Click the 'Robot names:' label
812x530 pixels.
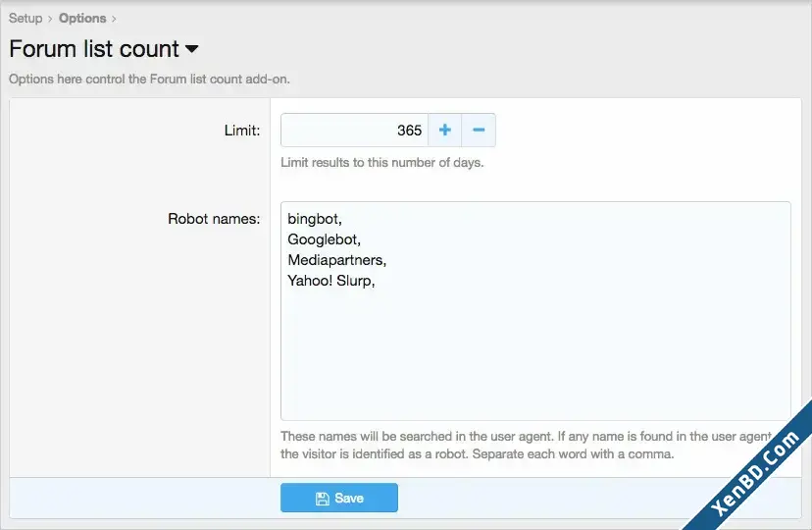[x=214, y=219]
